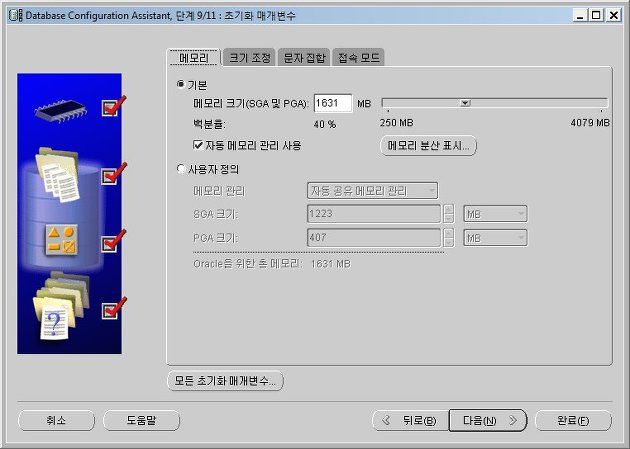Click the 1631 MB total memory text
This screenshot has height=449, width=630.
tap(331, 264)
